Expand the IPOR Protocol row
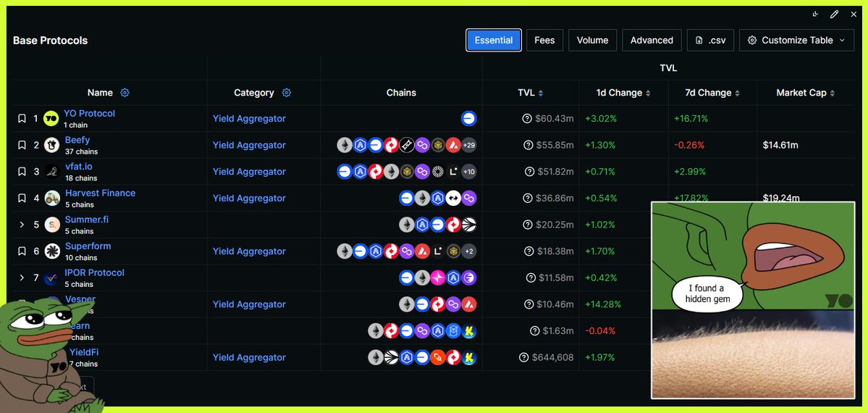 (x=22, y=278)
